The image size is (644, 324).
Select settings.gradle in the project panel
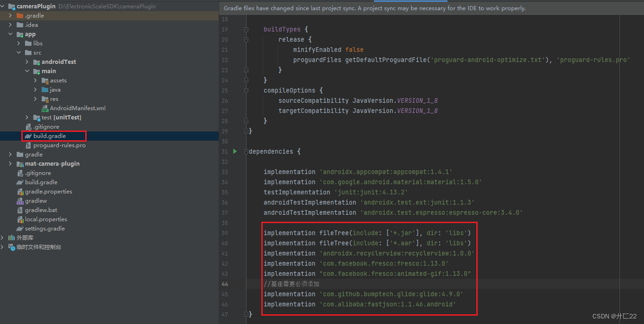[45, 228]
